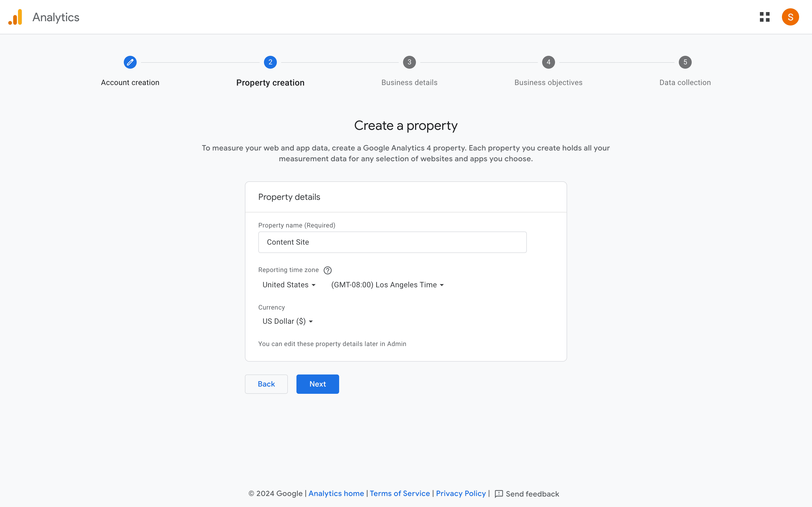Click the step 3 Business details circle
The height and width of the screenshot is (507, 812).
(409, 62)
